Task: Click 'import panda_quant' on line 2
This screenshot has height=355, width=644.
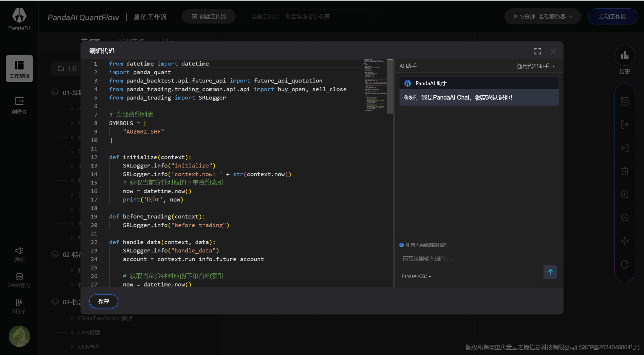Action: coord(140,72)
